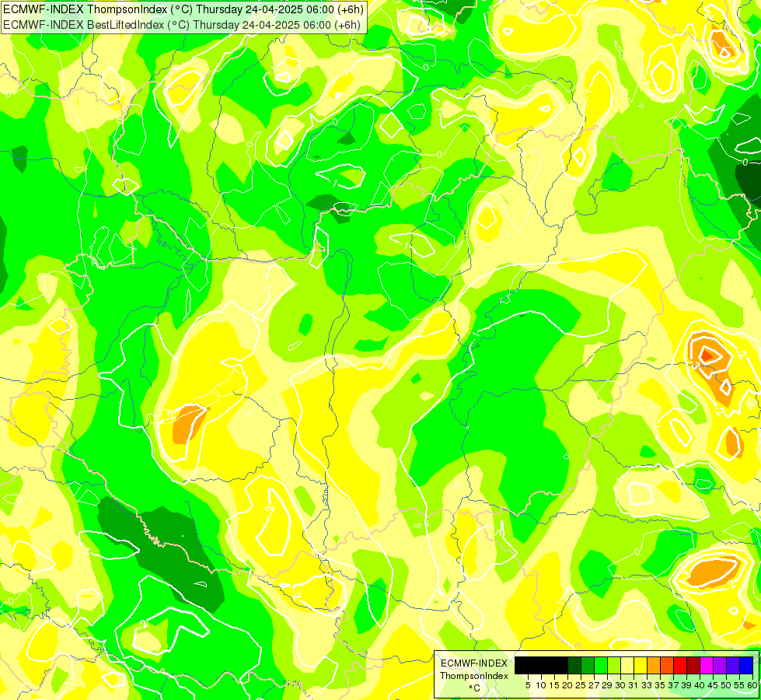Click the legend tick label '39'
The image size is (761, 700).
click(x=686, y=685)
